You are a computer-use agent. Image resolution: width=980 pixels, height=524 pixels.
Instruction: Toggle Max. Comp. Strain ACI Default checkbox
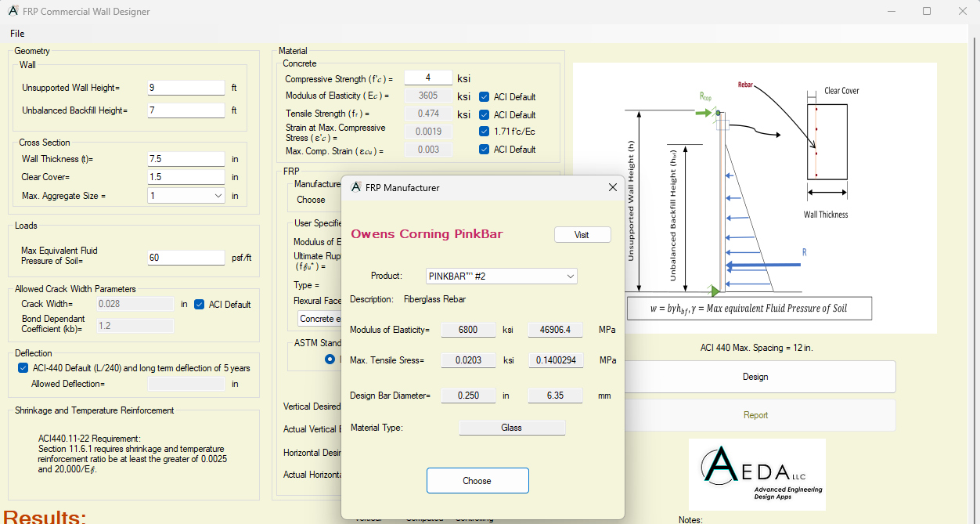tap(485, 149)
